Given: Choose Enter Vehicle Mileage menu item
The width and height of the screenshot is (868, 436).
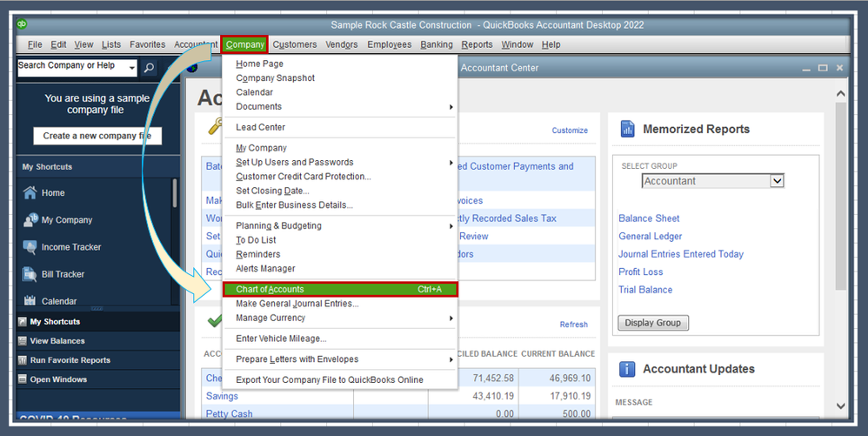Looking at the screenshot, I should pos(281,339).
